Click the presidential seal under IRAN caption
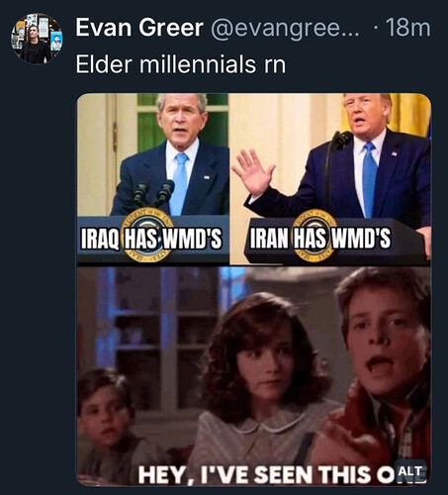This screenshot has width=448, height=495. tap(314, 236)
